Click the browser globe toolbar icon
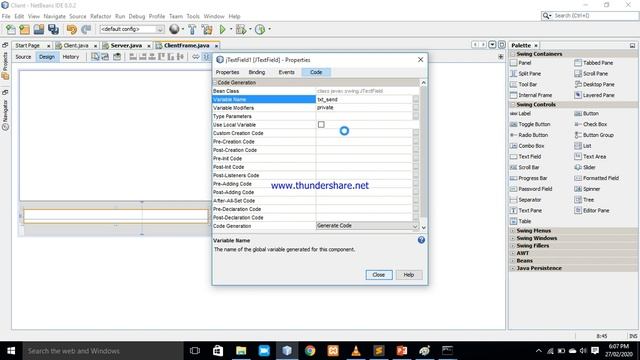Image resolution: width=640 pixels, height=360 pixels. point(174,29)
